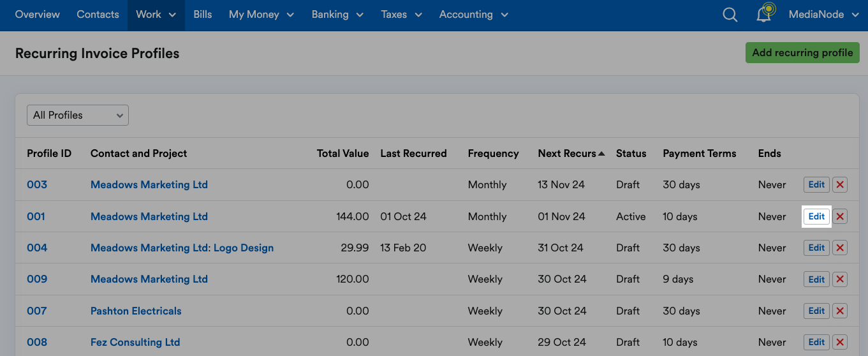This screenshot has width=868, height=356.
Task: Delete profile 007 with red X
Action: 840,311
